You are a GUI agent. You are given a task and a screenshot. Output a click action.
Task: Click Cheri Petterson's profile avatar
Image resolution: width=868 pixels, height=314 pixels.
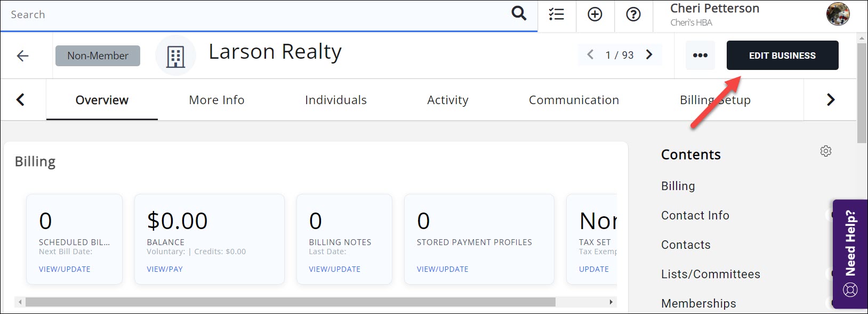coord(838,14)
